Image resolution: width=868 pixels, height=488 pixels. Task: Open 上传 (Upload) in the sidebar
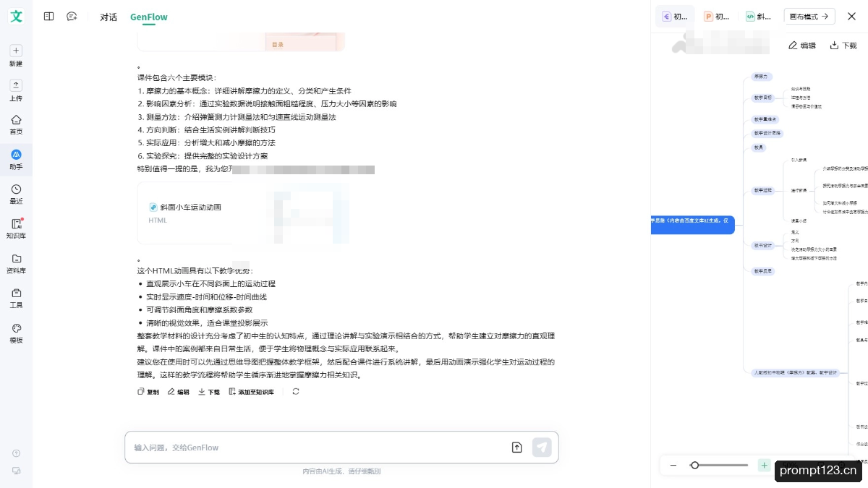[x=16, y=90]
